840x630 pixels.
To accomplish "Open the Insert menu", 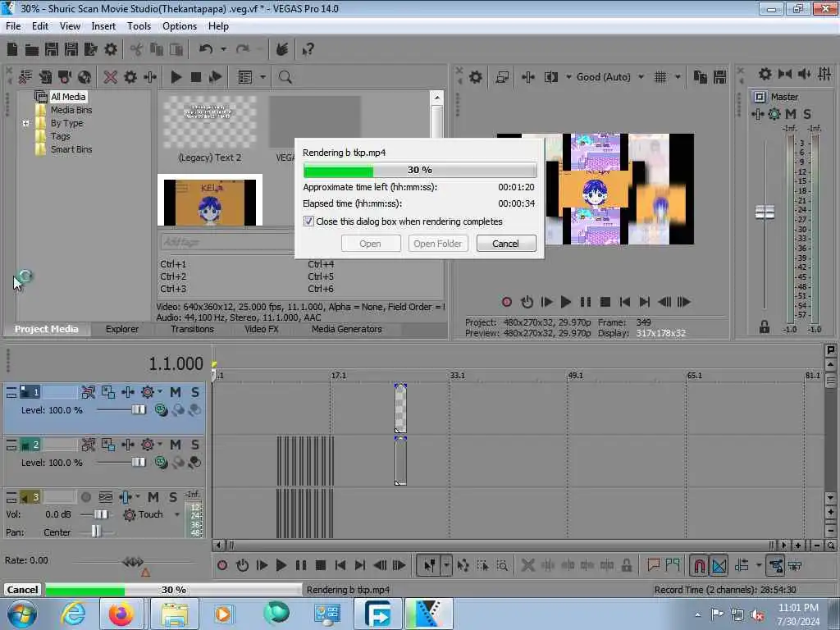I will pos(103,26).
